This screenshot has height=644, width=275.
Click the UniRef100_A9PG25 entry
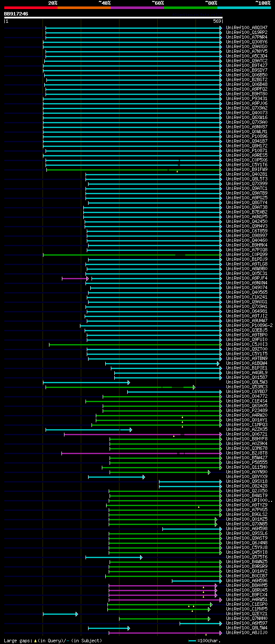[247, 198]
